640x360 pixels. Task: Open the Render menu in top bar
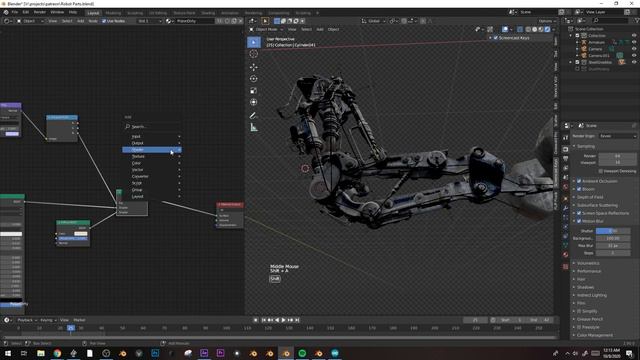(x=40, y=12)
